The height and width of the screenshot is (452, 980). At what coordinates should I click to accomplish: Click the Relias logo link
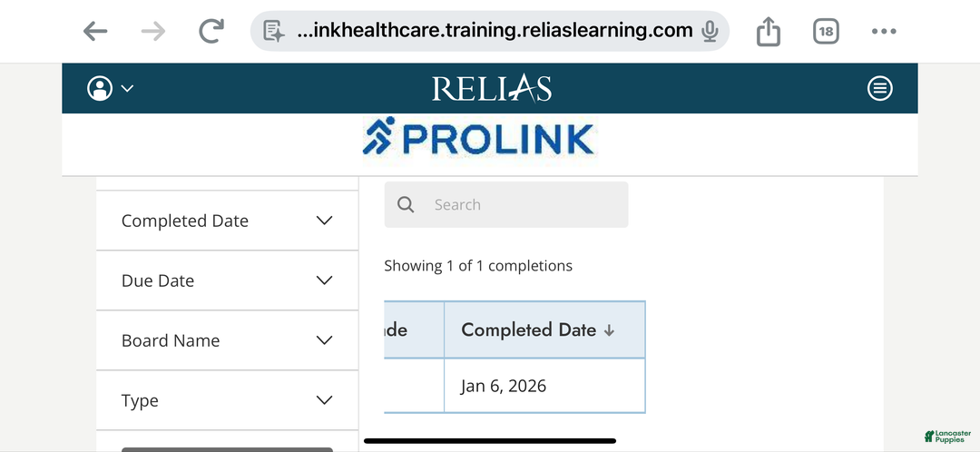[491, 88]
